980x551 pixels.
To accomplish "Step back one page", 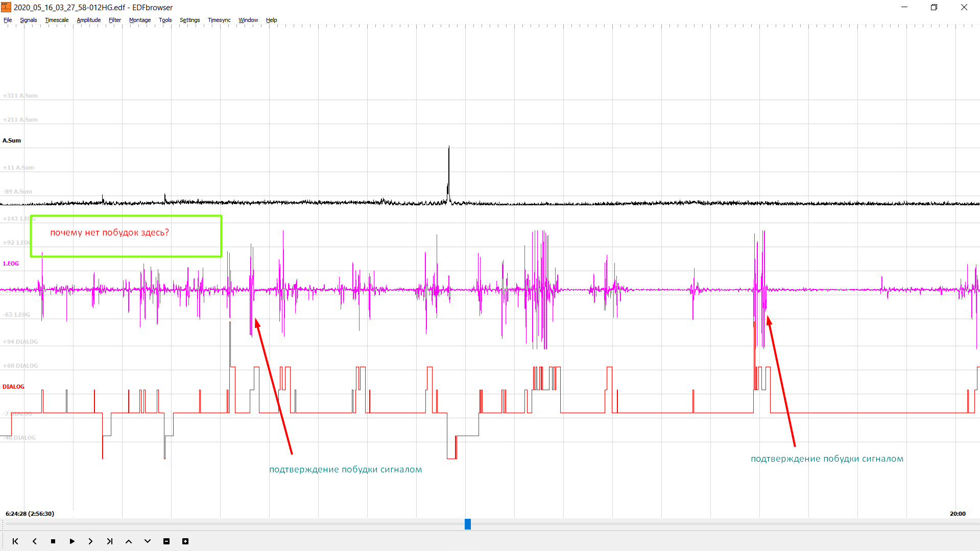I will [x=34, y=541].
